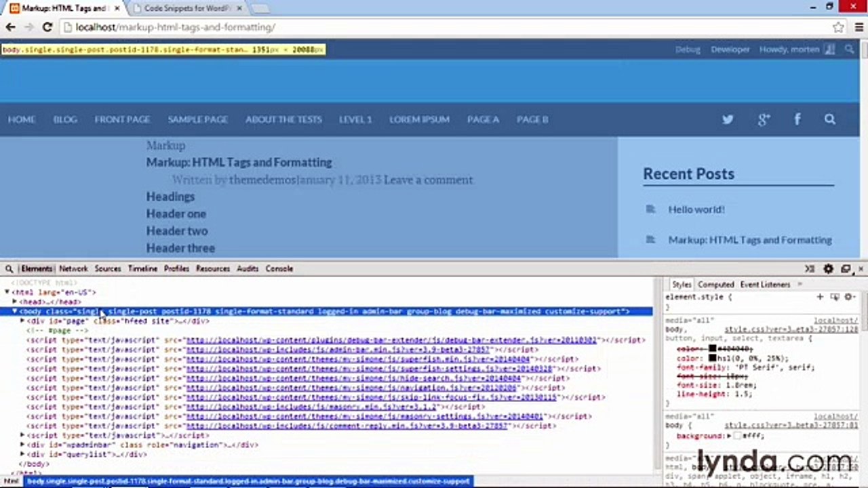
Task: Click the user avatar in admin bar
Action: [829, 49]
